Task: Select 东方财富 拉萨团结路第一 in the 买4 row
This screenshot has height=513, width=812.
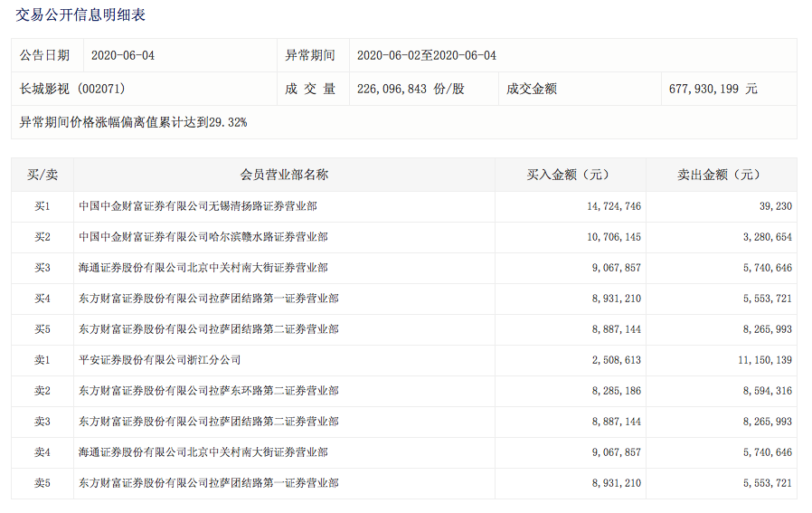Action: pos(208,299)
